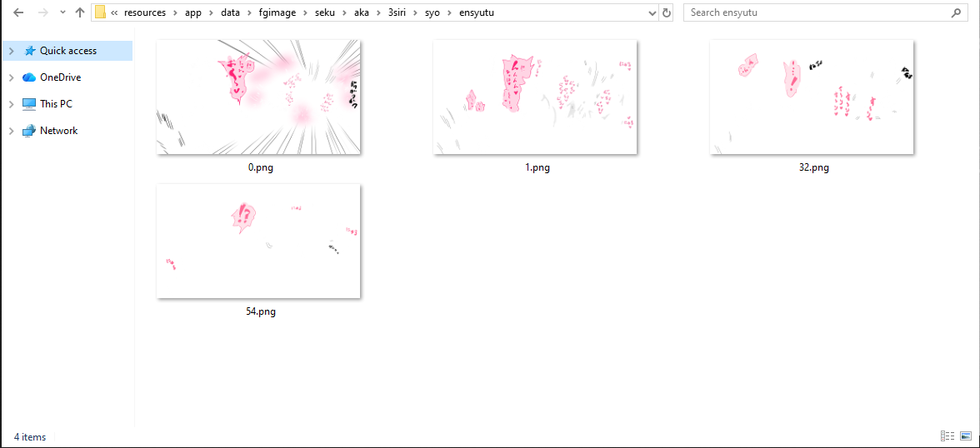
Task: Navigate to the seku breadcrumb
Action: 325,12
